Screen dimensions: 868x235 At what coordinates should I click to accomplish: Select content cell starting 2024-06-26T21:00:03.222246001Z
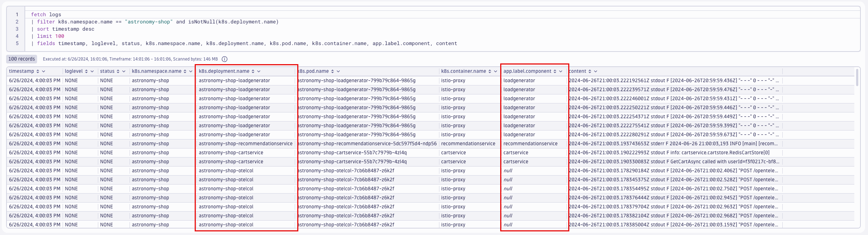coord(674,98)
